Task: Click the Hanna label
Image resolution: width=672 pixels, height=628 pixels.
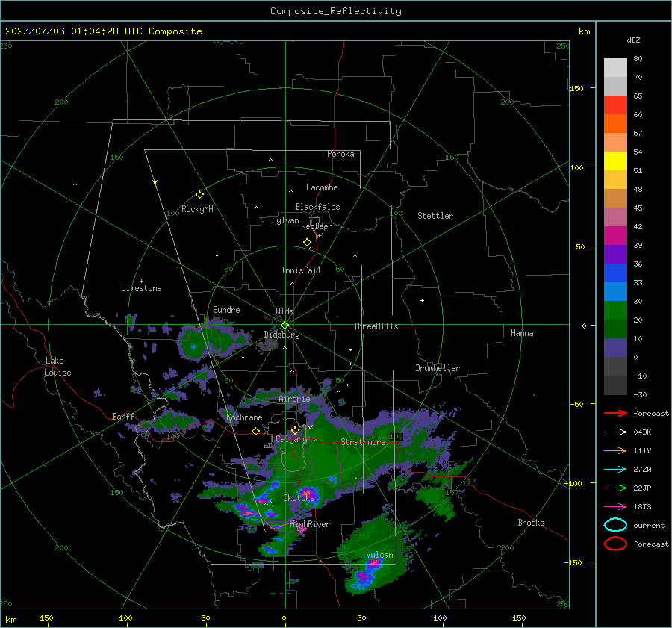Action: point(522,333)
